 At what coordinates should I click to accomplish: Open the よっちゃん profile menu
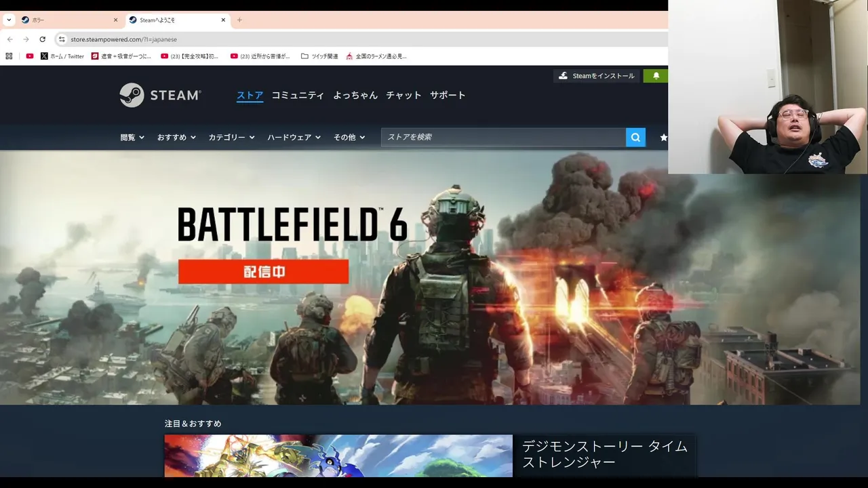point(355,96)
